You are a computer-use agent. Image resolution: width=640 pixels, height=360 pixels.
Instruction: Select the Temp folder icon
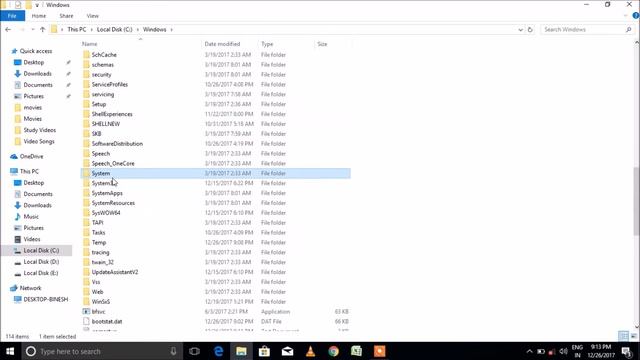(x=86, y=242)
